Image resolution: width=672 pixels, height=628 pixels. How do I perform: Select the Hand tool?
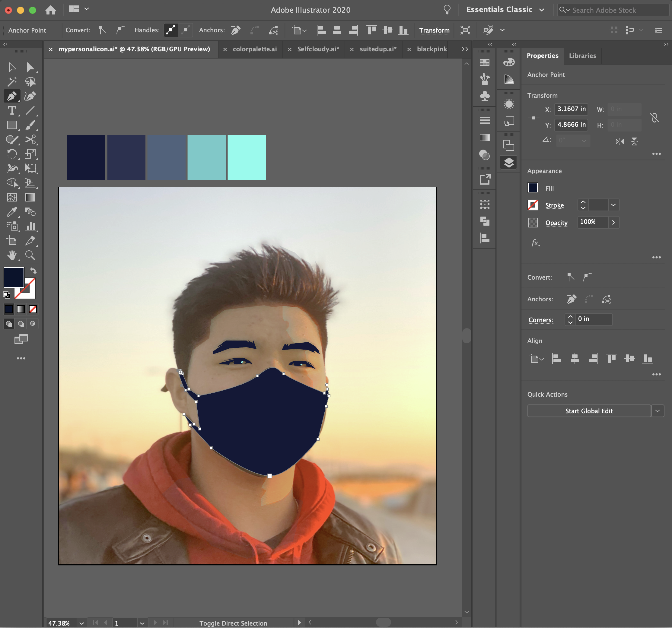click(12, 255)
